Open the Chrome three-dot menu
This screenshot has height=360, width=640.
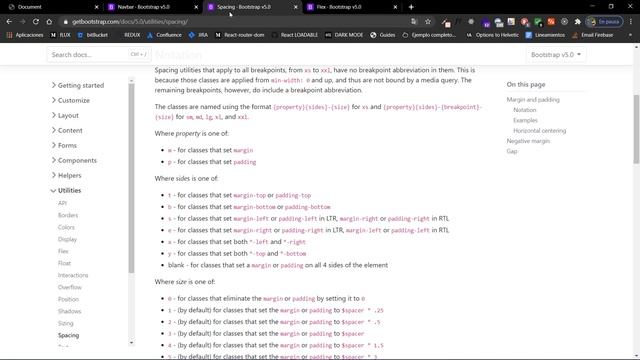[x=631, y=22]
